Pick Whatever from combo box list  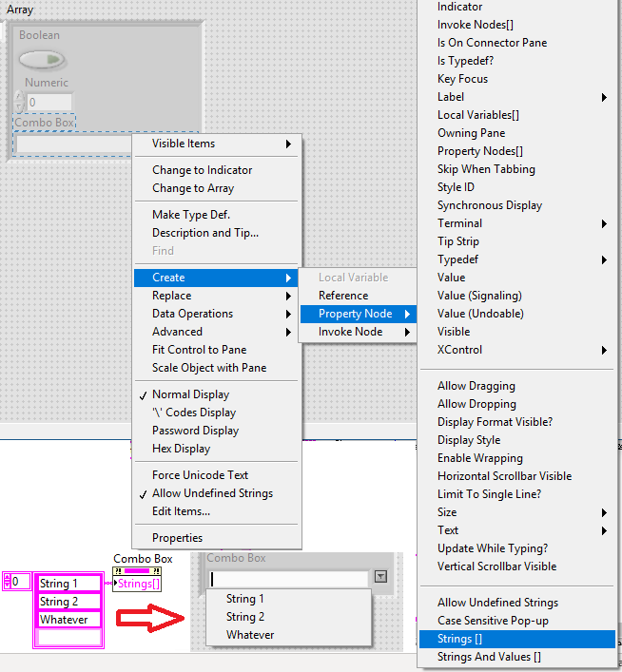pyautogui.click(x=288, y=635)
